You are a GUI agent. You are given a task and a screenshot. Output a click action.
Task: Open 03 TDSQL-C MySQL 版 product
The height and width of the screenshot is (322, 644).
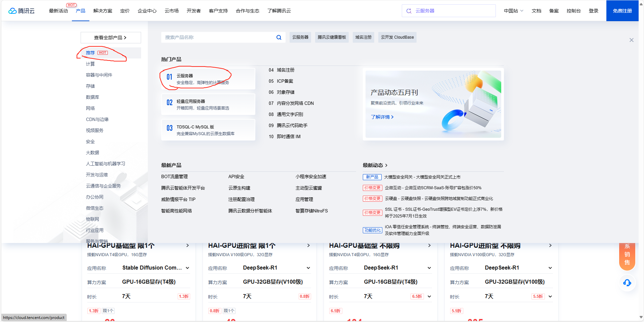208,130
